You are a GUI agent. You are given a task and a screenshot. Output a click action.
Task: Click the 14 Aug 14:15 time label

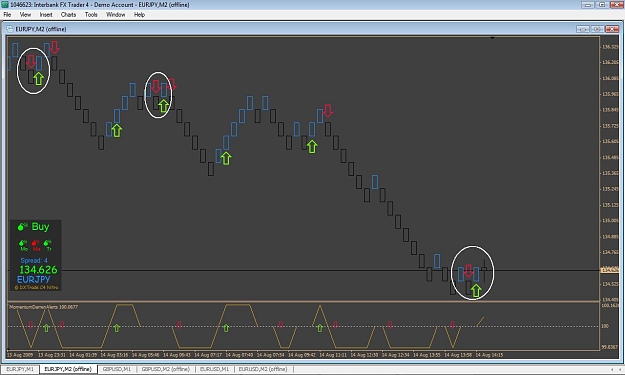click(x=489, y=355)
